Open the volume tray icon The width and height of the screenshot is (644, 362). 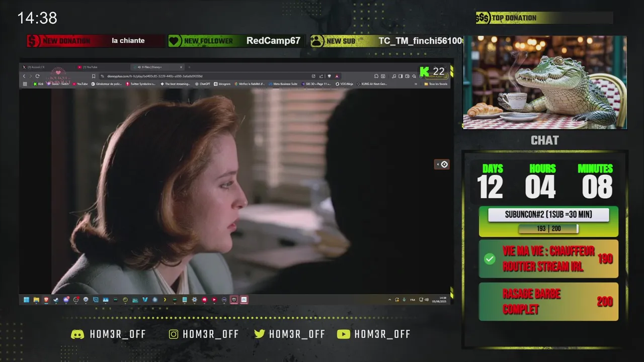pyautogui.click(x=427, y=300)
